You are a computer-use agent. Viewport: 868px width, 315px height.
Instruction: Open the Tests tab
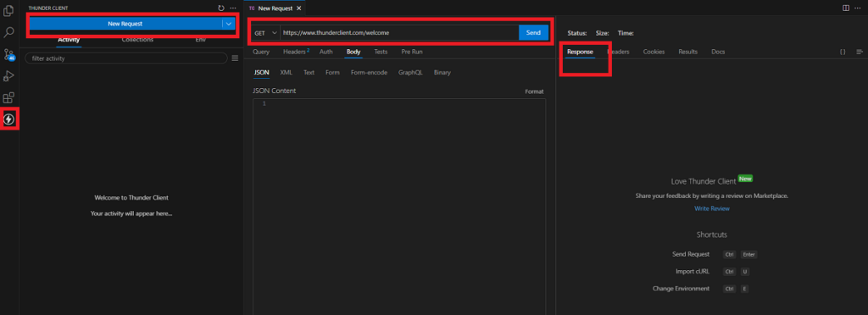[381, 52]
